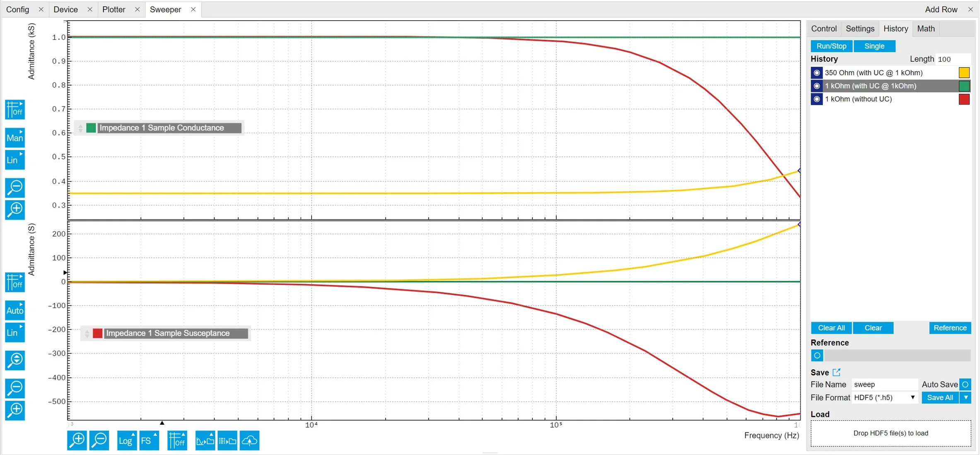Open the Auto scaling mode for the bottom plot
The image size is (980, 455).
point(15,310)
